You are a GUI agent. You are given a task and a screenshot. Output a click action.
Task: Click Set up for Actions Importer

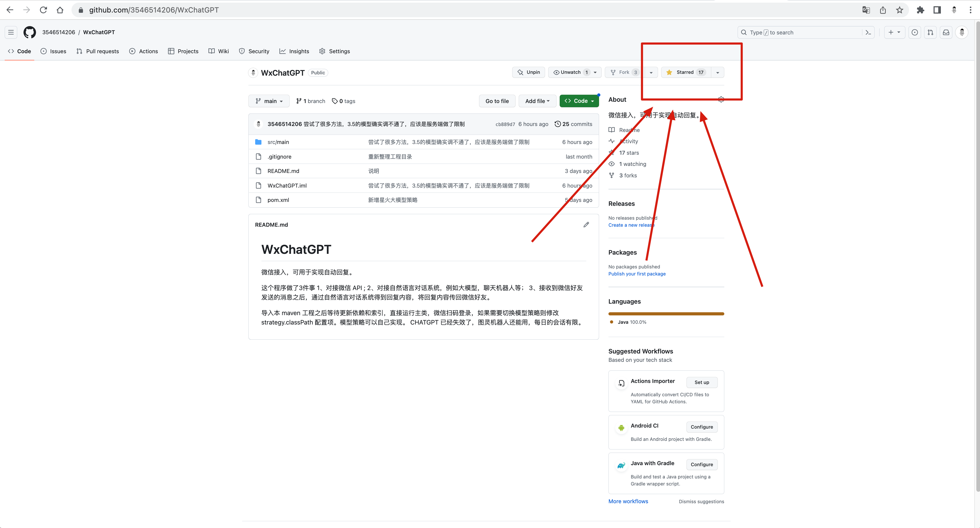coord(702,382)
